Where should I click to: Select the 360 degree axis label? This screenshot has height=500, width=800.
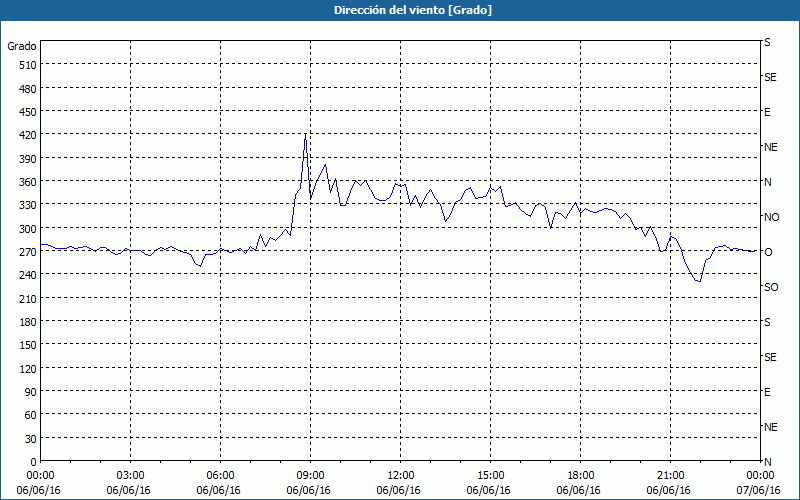(28, 182)
